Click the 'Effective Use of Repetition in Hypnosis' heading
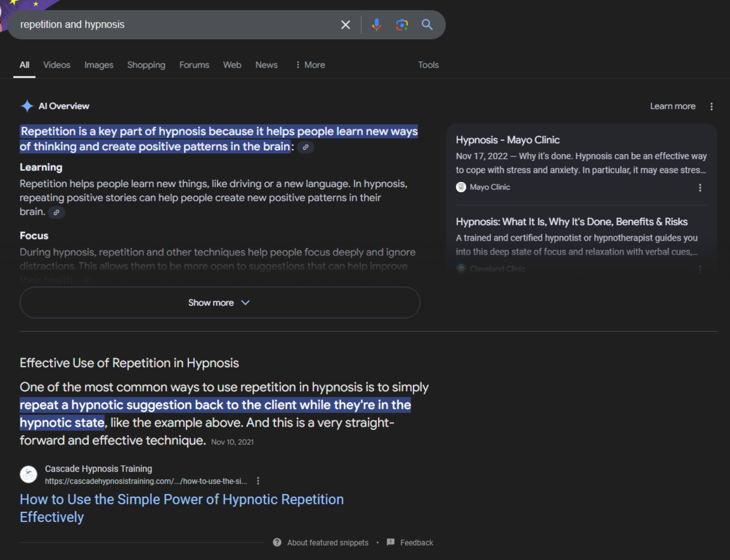 (x=129, y=363)
